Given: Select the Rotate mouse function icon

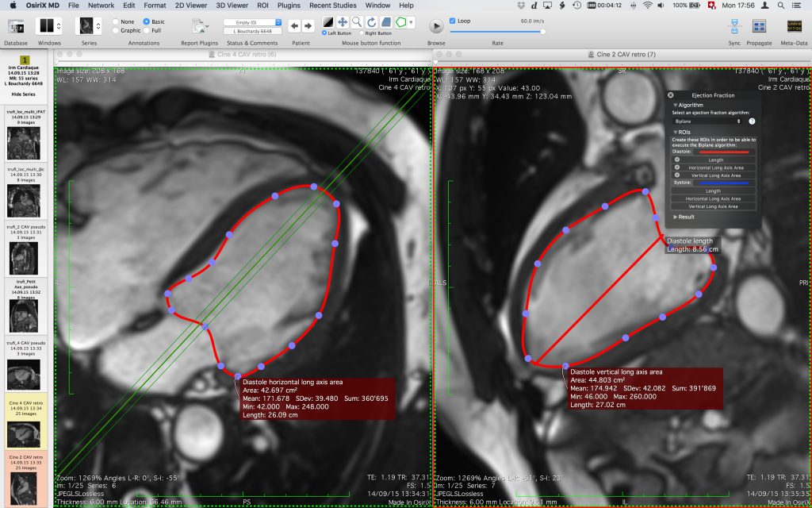Looking at the screenshot, I should [x=372, y=23].
